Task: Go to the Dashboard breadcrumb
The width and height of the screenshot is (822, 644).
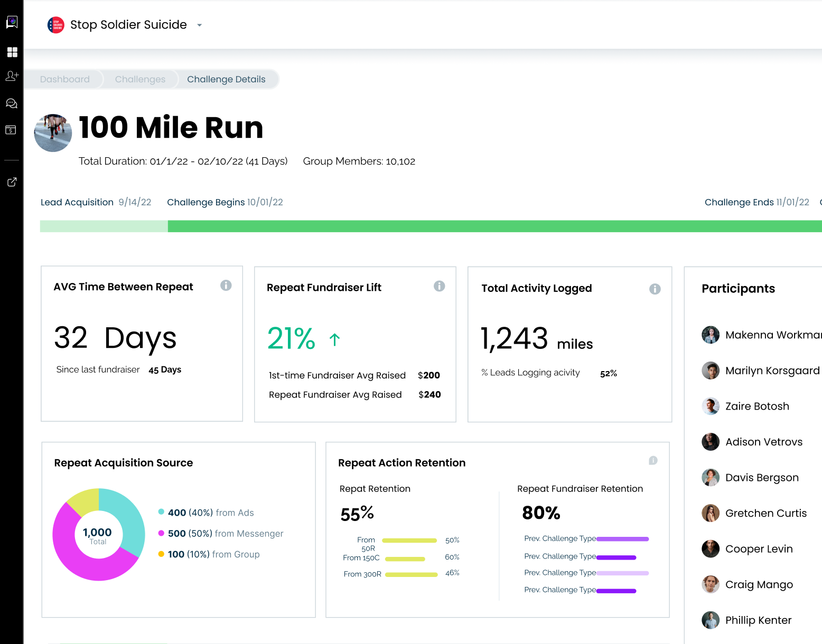Action: coord(65,79)
